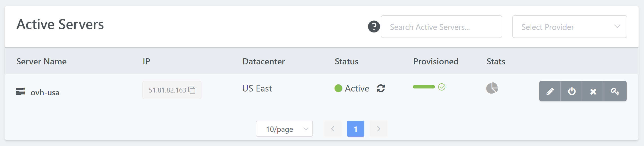The width and height of the screenshot is (644, 146).
Task: Click the provisioned check mark icon
Action: [x=442, y=87]
